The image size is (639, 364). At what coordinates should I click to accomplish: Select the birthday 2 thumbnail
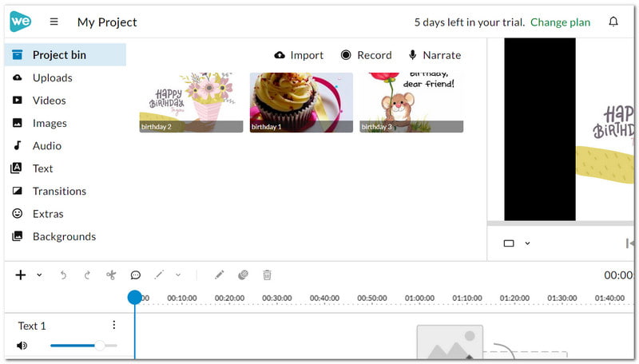point(191,103)
